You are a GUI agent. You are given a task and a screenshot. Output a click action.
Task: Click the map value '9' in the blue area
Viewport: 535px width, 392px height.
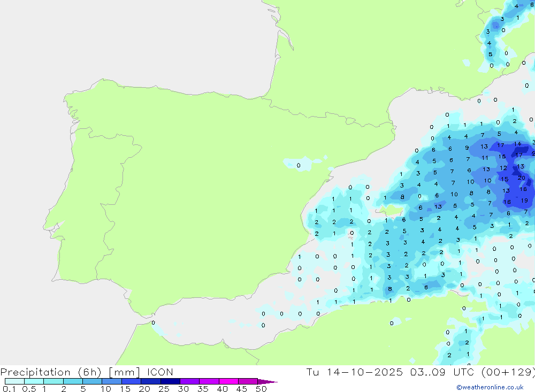point(467,148)
